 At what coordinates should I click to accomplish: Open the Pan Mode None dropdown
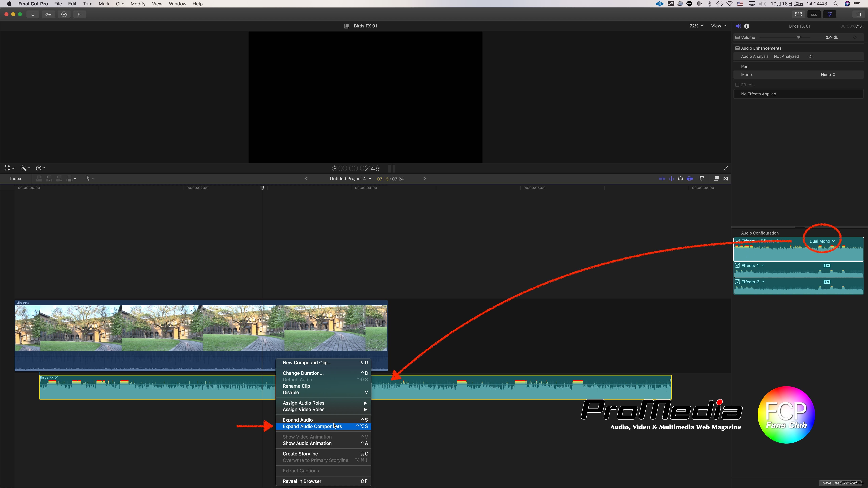click(x=827, y=75)
